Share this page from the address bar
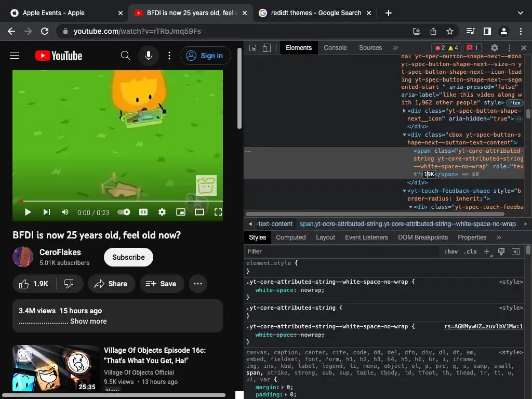 point(433,31)
